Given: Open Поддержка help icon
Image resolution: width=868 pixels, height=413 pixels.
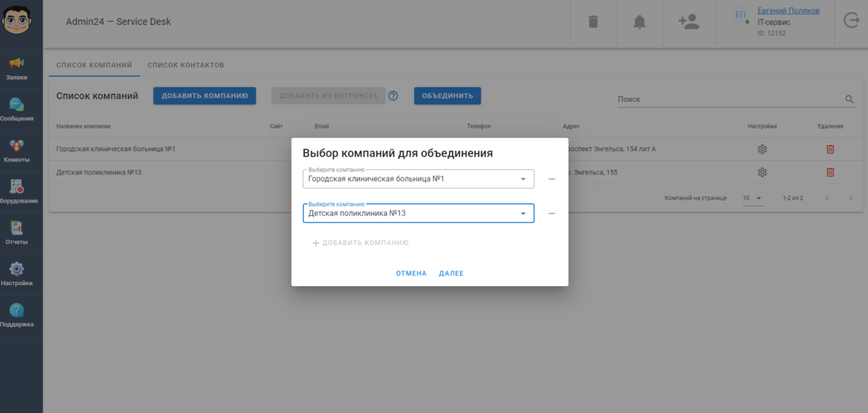Looking at the screenshot, I should pos(16,315).
